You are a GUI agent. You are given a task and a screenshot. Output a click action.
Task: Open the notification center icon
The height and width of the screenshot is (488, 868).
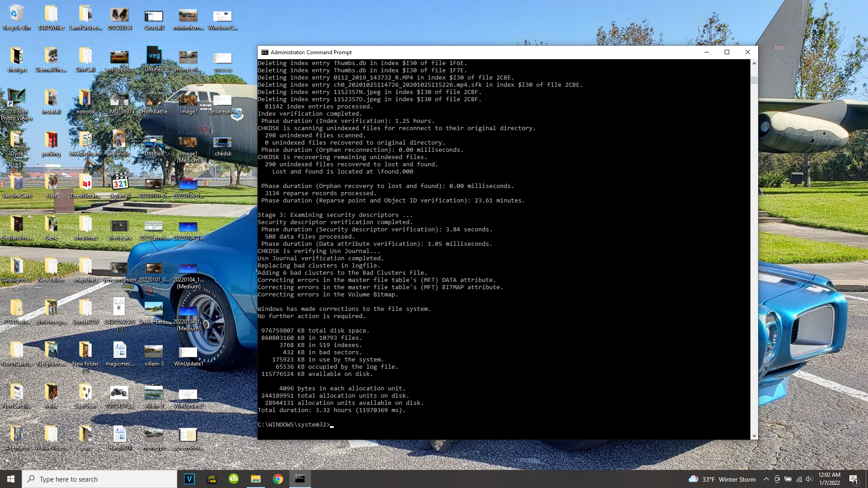[854, 479]
